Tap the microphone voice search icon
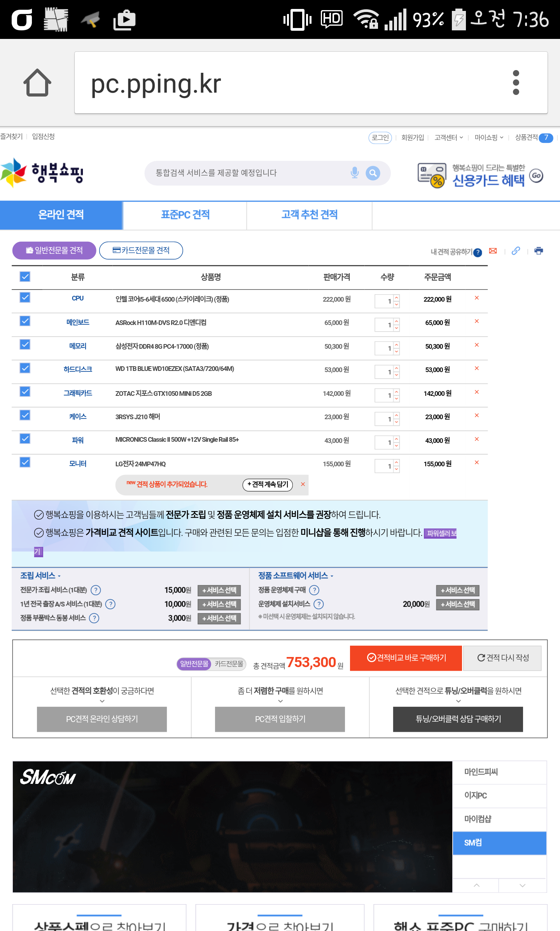This screenshot has width=560, height=931. click(354, 173)
